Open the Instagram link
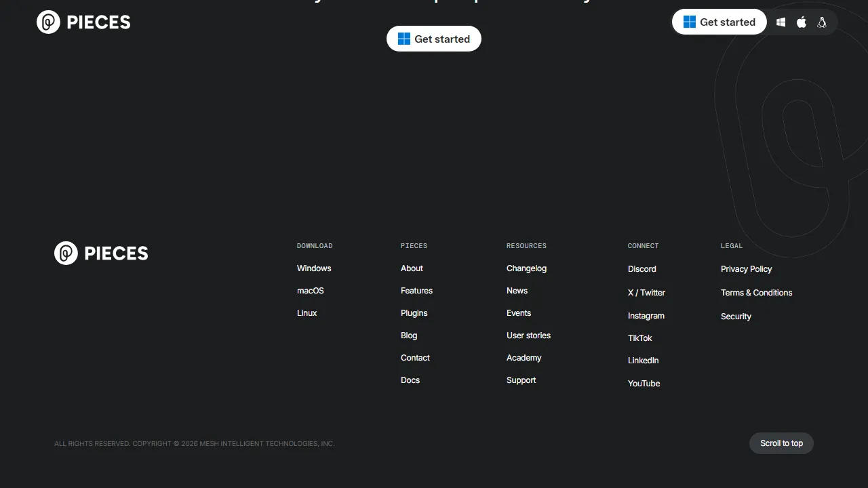 pos(646,316)
